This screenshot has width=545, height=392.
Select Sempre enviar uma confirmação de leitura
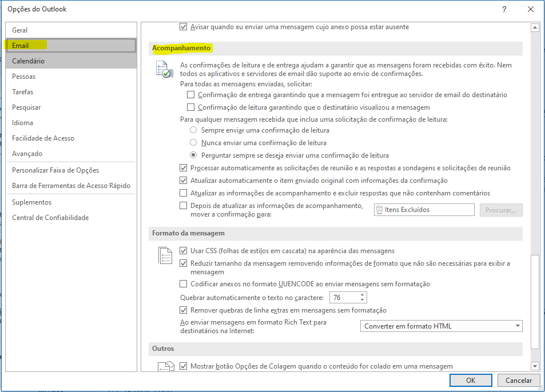tap(193, 130)
